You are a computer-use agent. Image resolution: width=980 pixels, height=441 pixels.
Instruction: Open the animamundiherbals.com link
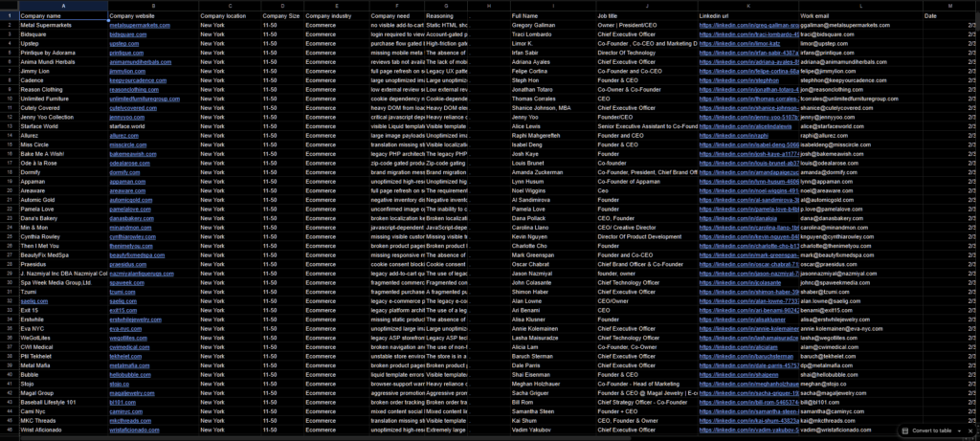click(140, 62)
